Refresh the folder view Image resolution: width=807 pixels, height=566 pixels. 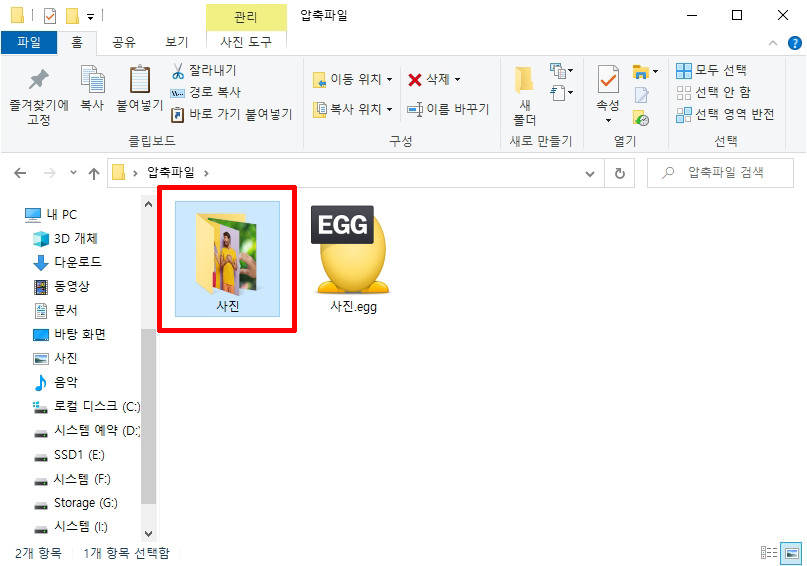pyautogui.click(x=620, y=173)
